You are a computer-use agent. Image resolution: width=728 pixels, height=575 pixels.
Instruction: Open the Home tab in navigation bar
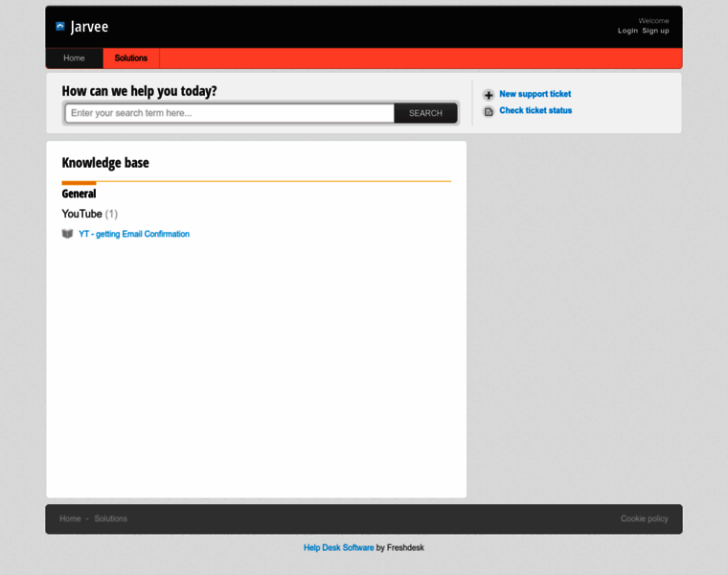coord(75,58)
